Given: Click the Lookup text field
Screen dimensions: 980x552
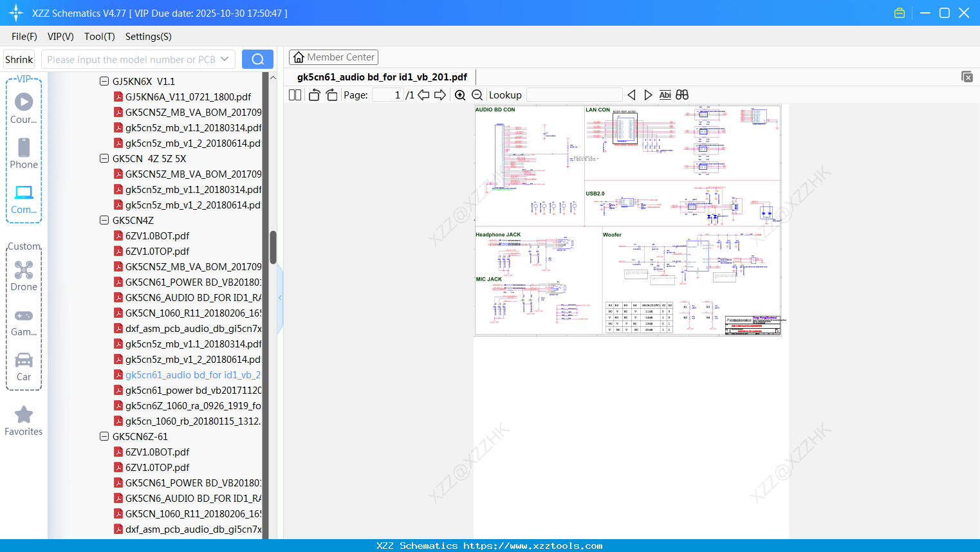Looking at the screenshot, I should [574, 95].
